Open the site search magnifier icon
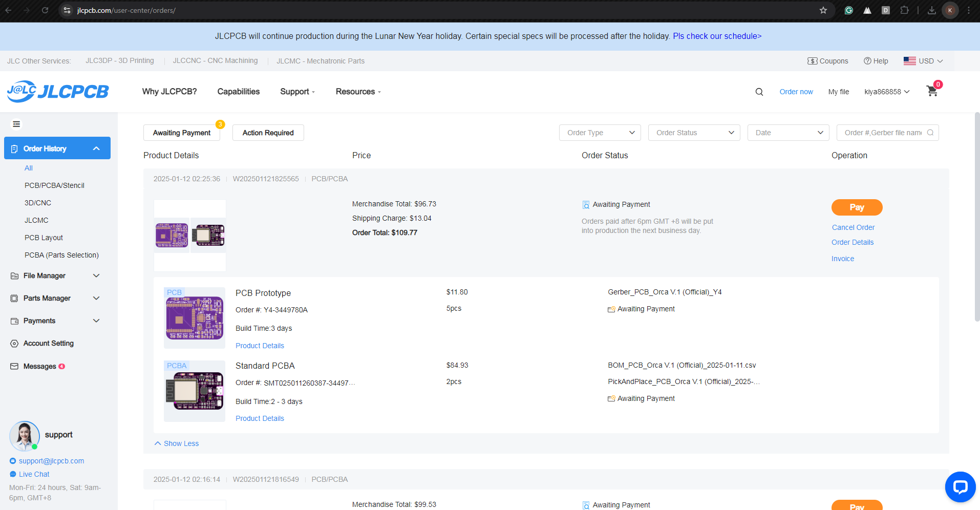The height and width of the screenshot is (510, 980). pos(759,92)
